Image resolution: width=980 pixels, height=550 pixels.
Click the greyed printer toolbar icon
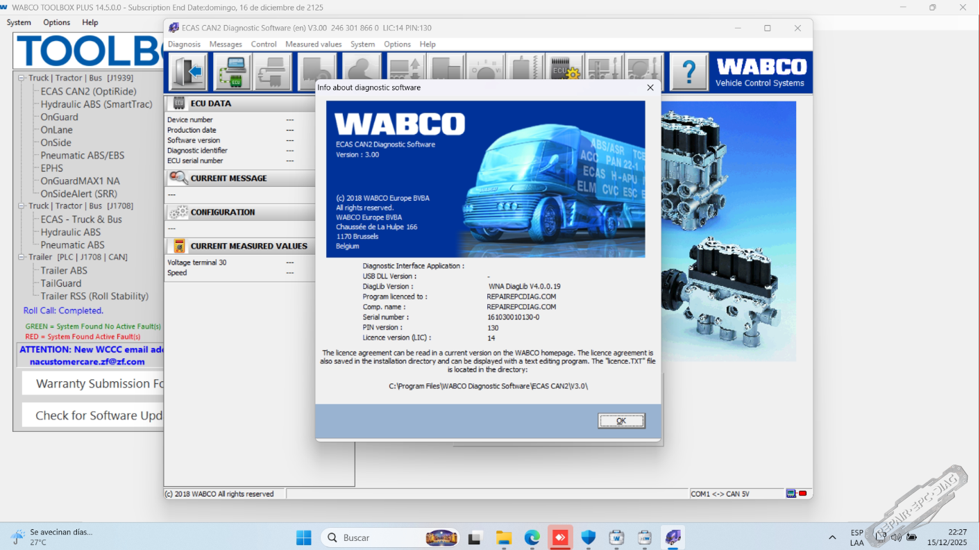pos(272,72)
